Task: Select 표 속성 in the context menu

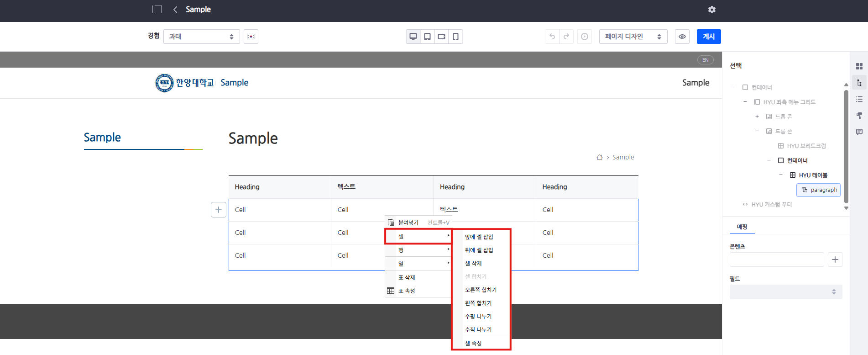Action: point(407,291)
